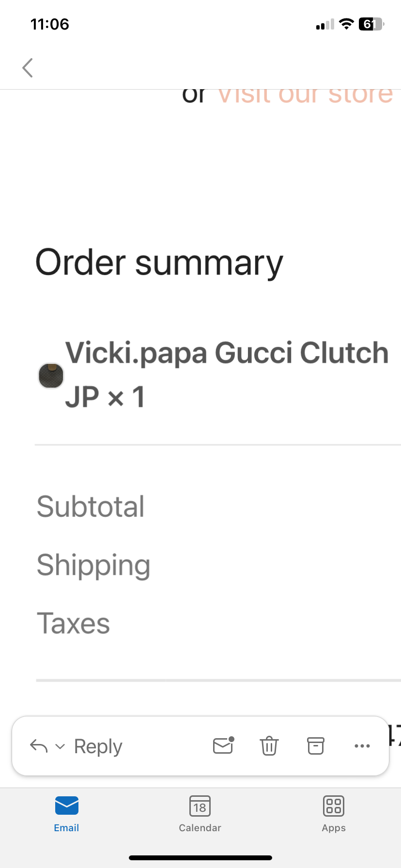This screenshot has width=401, height=868.
Task: Tap the Gucci Clutch product thumbnail
Action: pos(51,375)
